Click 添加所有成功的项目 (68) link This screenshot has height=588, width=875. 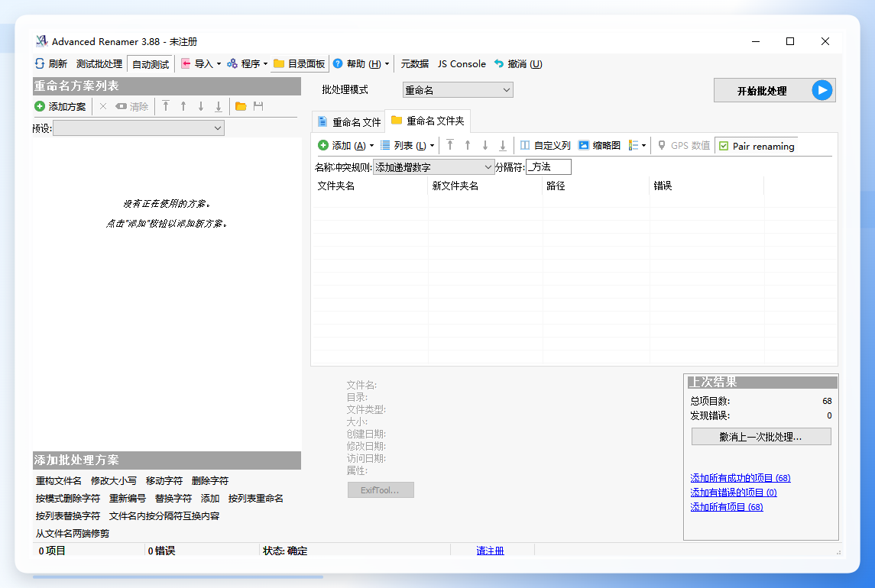741,478
